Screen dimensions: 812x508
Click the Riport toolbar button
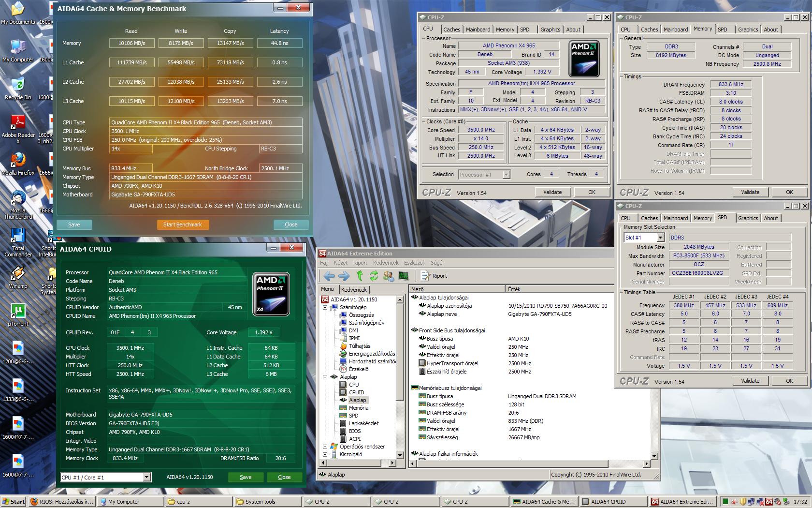434,276
